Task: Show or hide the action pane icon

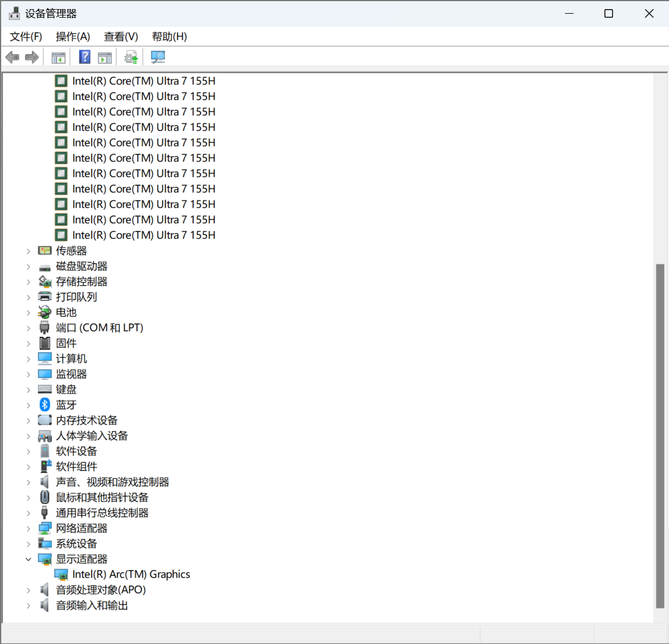Action: click(x=105, y=57)
